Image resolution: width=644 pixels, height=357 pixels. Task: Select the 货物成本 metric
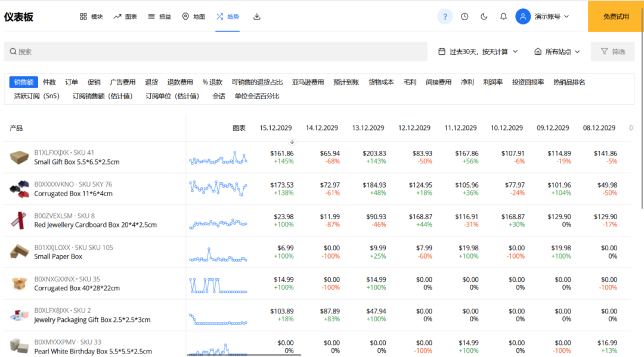click(x=381, y=82)
